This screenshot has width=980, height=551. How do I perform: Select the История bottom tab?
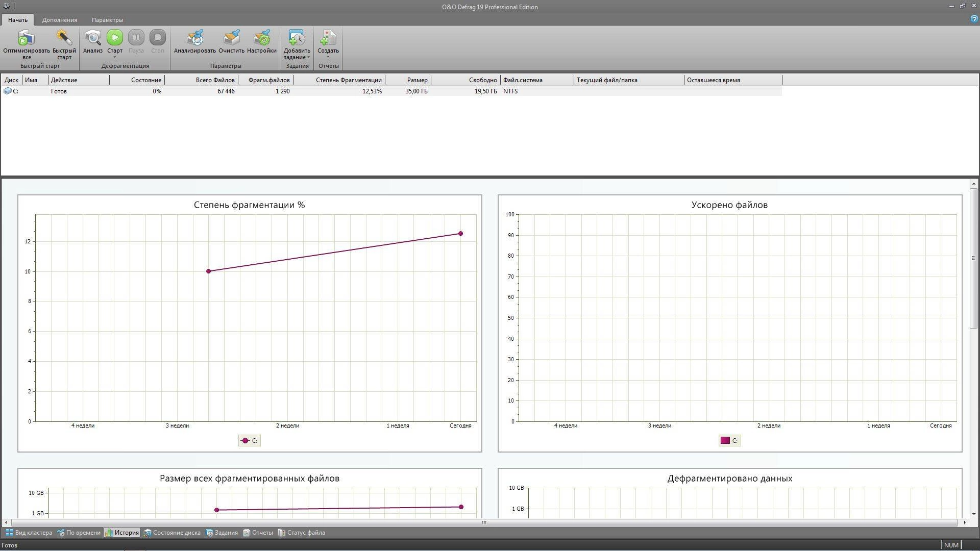pos(122,533)
